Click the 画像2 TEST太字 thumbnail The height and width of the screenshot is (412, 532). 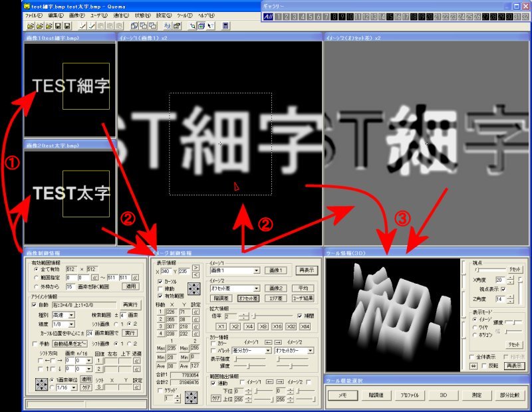[x=70, y=197]
